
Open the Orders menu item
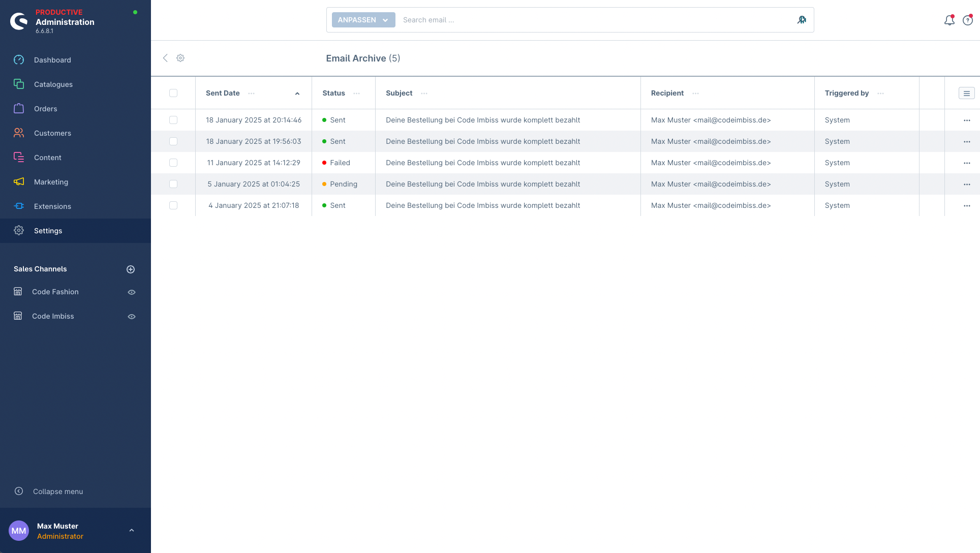[75, 109]
